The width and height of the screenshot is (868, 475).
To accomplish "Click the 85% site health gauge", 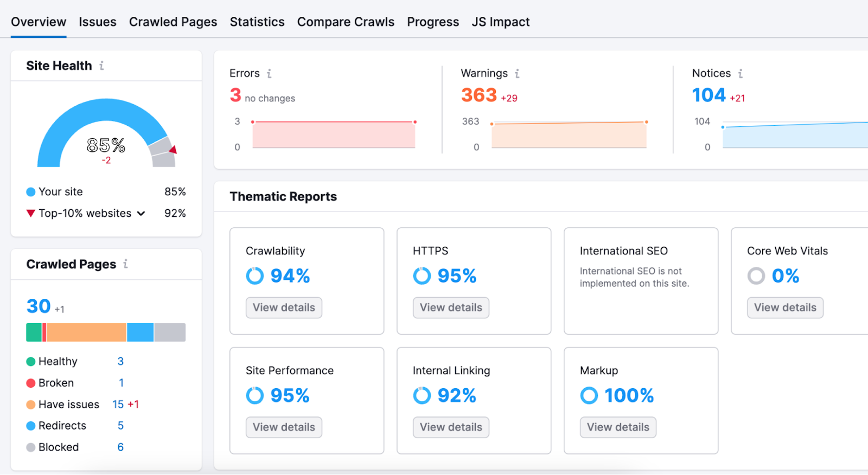I will (x=106, y=133).
